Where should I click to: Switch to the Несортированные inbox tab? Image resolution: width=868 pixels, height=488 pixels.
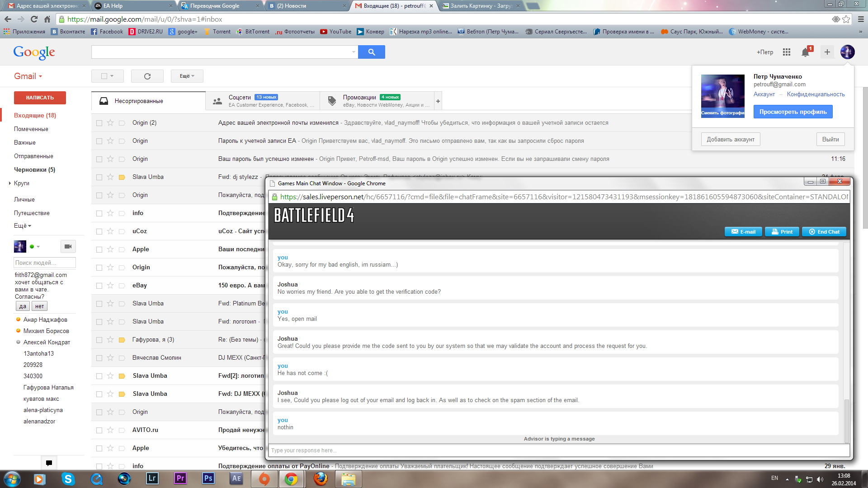(x=148, y=101)
